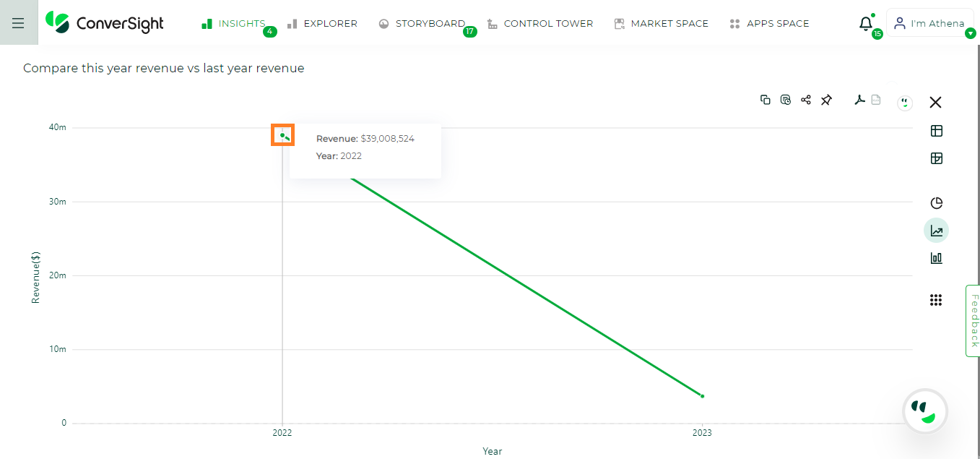Screen dimensions: 980x459
Task: Show more chart types grid
Action: 936,300
